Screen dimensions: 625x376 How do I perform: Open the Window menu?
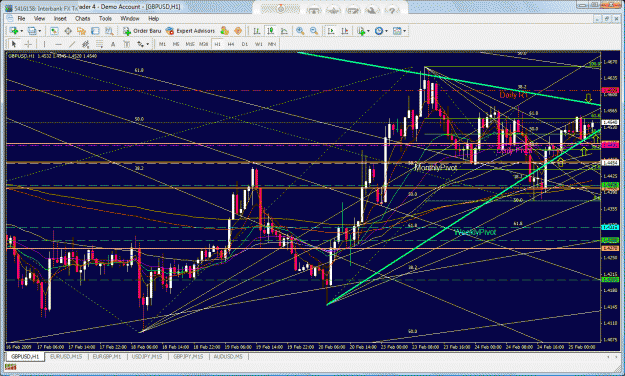(x=130, y=18)
